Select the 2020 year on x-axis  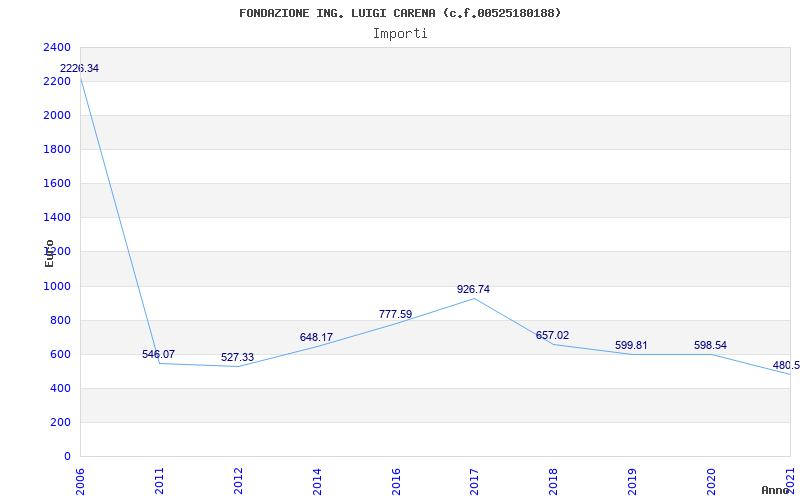tap(711, 481)
